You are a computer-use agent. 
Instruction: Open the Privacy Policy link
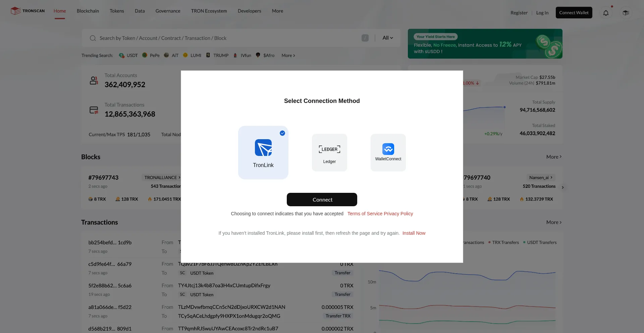point(398,214)
